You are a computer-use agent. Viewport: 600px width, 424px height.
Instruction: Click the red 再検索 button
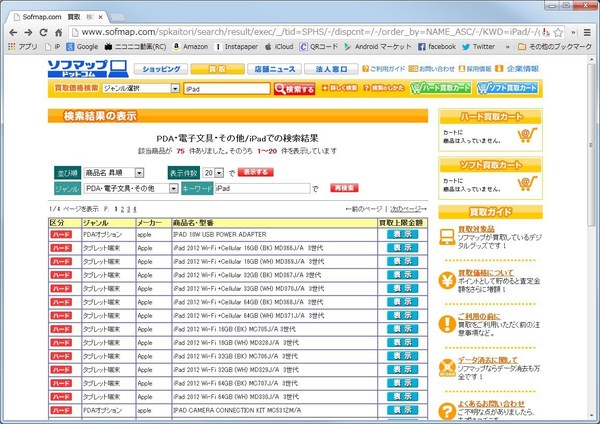[344, 188]
